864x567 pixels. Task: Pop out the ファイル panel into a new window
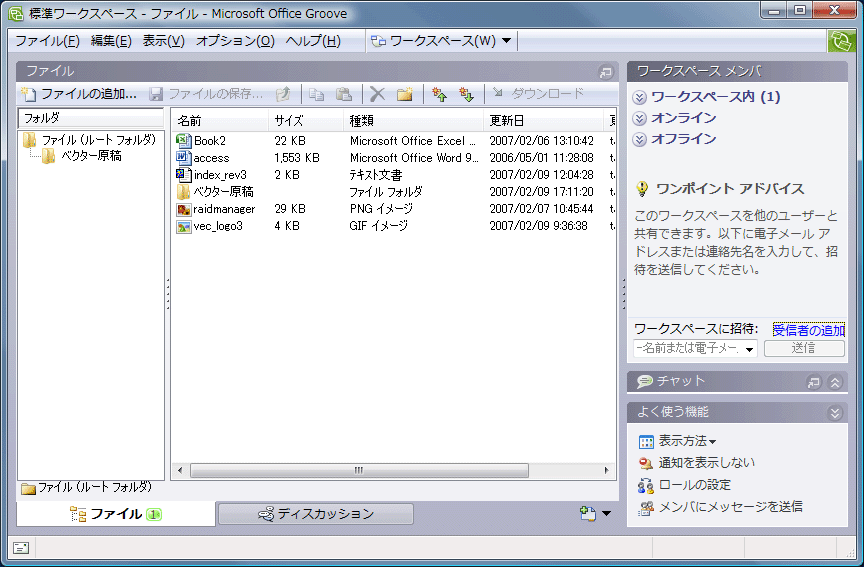tap(605, 72)
